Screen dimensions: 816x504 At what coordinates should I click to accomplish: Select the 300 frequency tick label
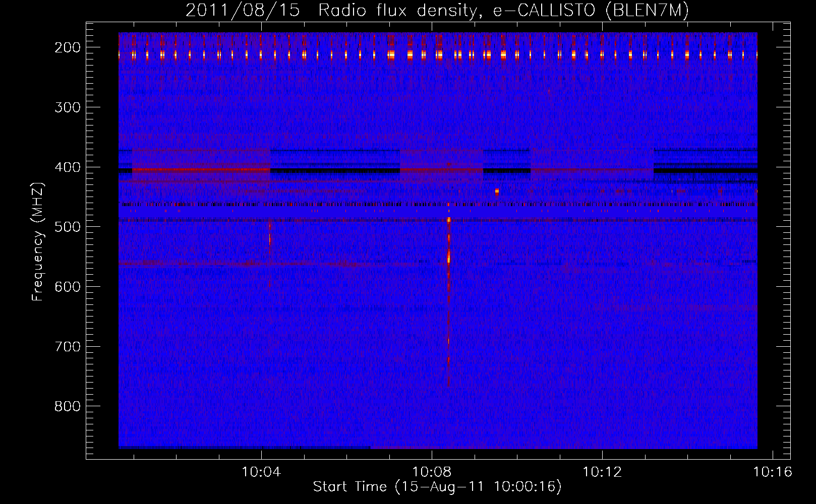pos(68,107)
